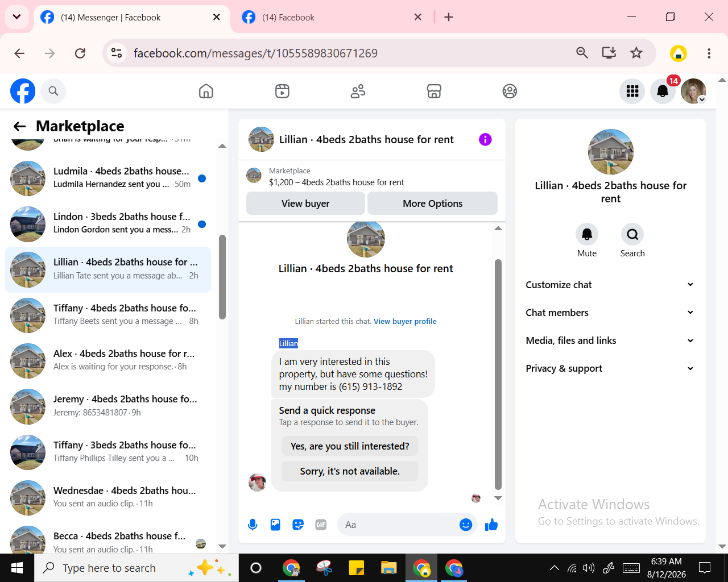Mute the conversation using bell icon

pyautogui.click(x=587, y=234)
